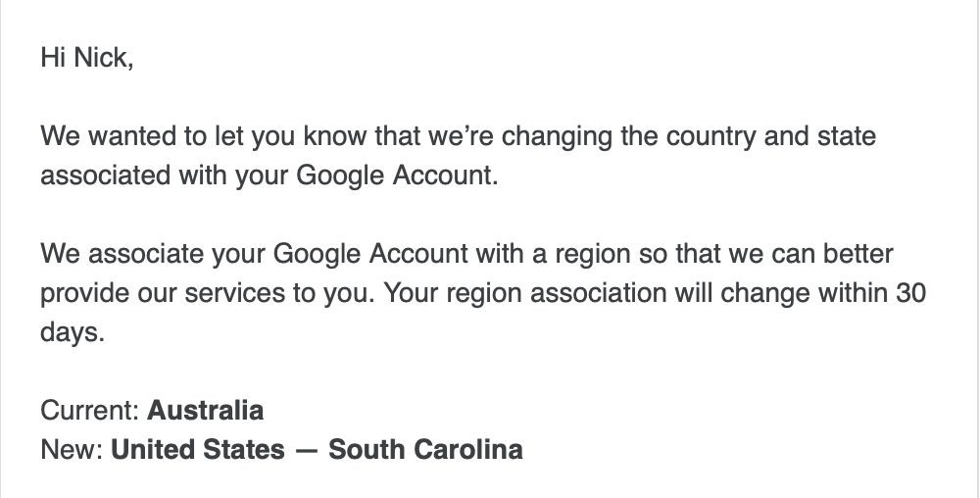The image size is (980, 498).
Task: Click the bold "United States" text
Action: [198, 449]
